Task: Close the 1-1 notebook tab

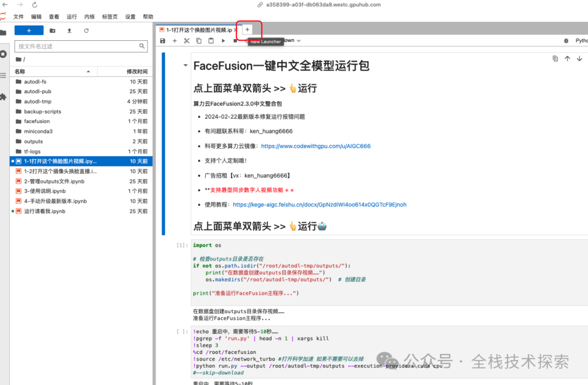Action: pos(236,29)
